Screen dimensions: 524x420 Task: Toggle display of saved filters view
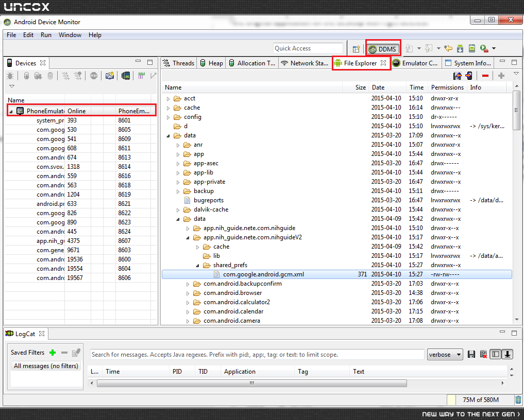tap(495, 354)
